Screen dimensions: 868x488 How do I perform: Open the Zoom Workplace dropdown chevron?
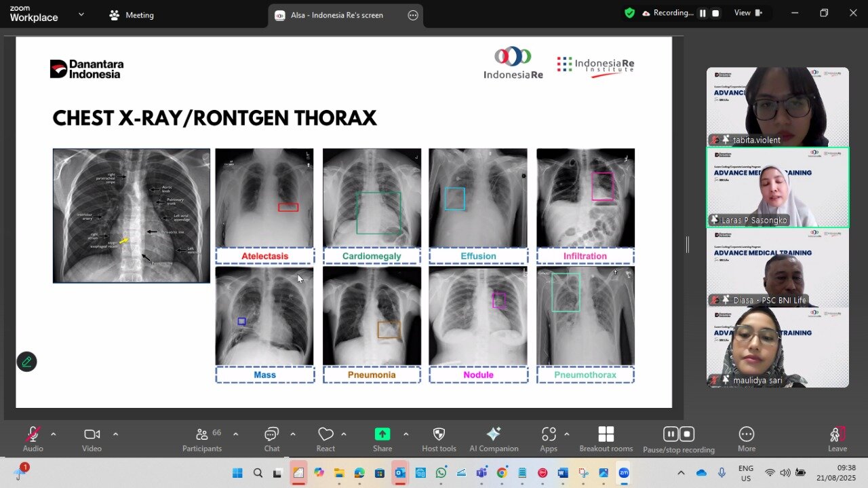81,14
